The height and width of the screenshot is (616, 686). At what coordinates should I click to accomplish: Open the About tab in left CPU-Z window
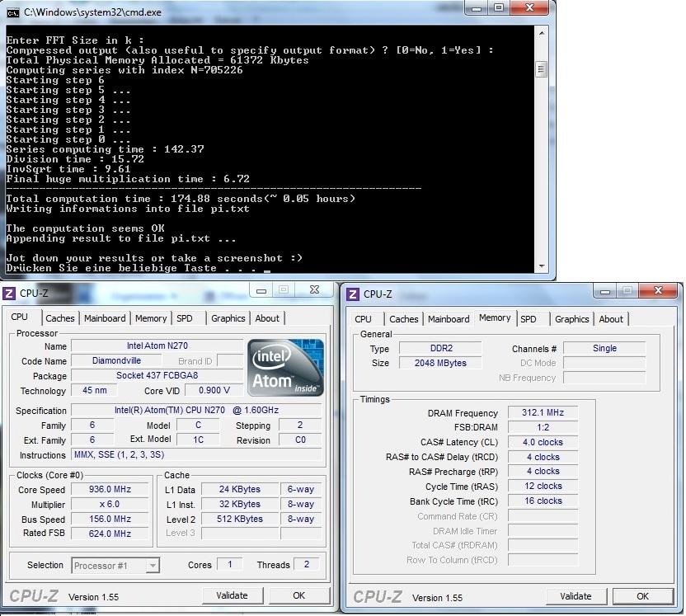point(267,318)
